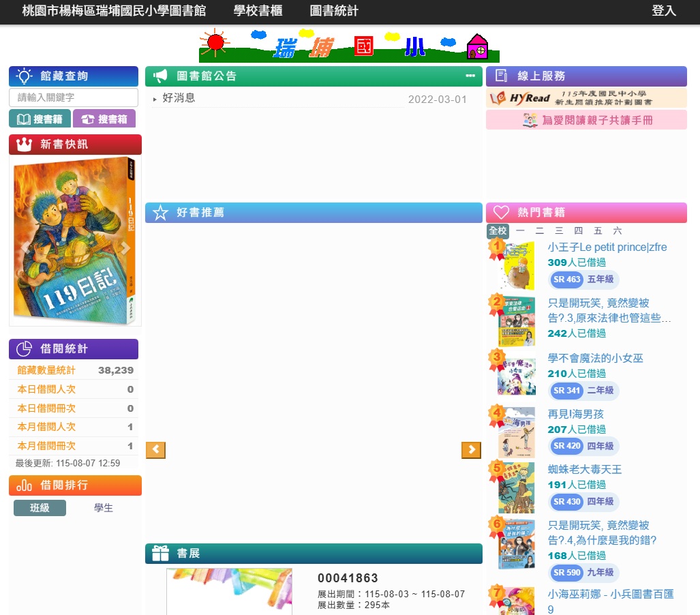700x615 pixels.
Task: Click the exhibition title 00041863
Action: tap(348, 578)
